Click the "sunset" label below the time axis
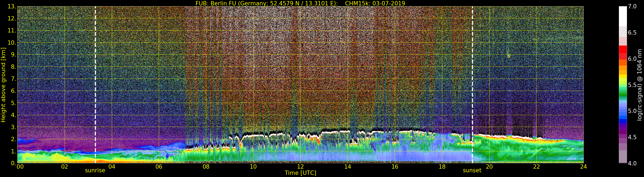 tap(472, 171)
